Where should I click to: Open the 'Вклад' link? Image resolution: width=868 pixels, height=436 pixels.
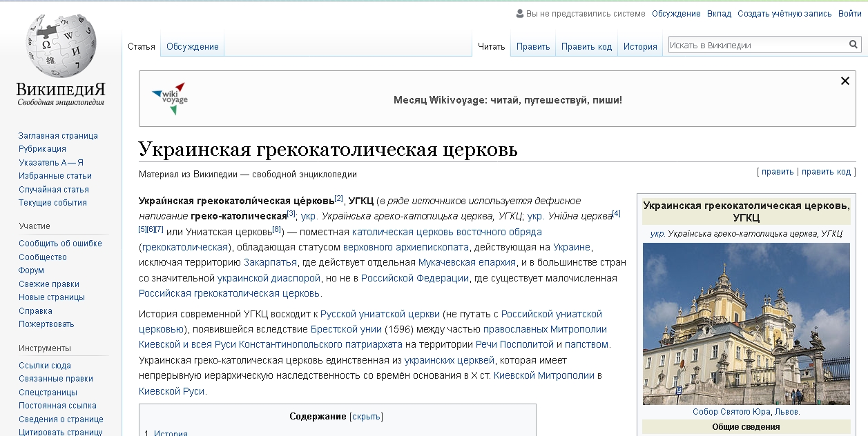click(719, 13)
